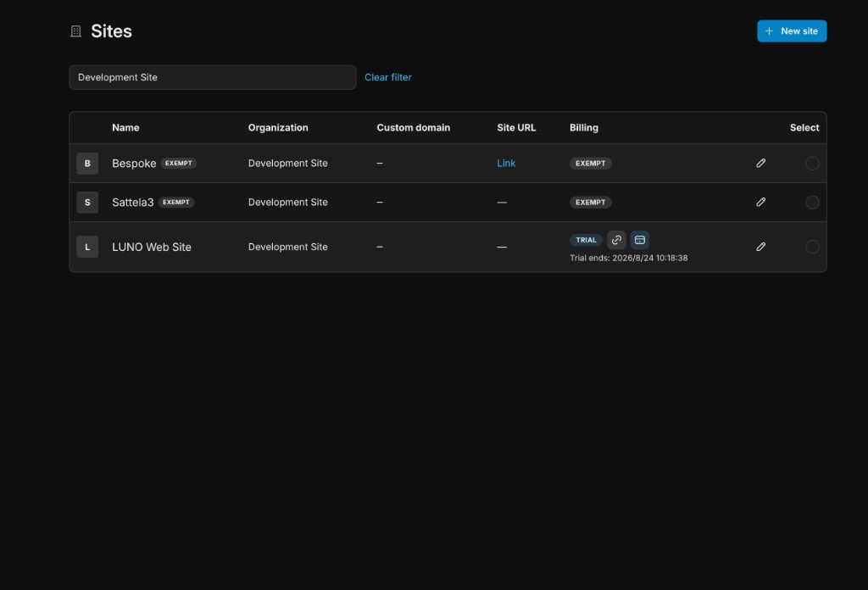The image size is (868, 590).
Task: Click Development Site organization in Bespoke row
Action: pyautogui.click(x=288, y=164)
